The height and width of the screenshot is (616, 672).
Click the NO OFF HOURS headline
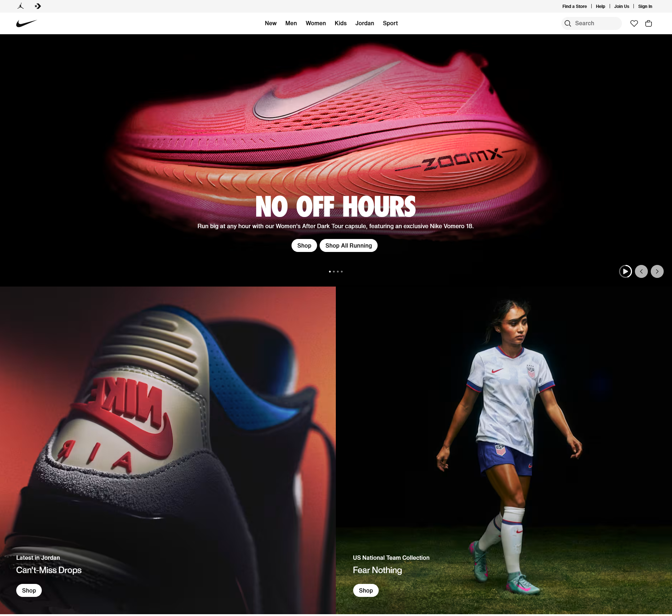pos(335,207)
